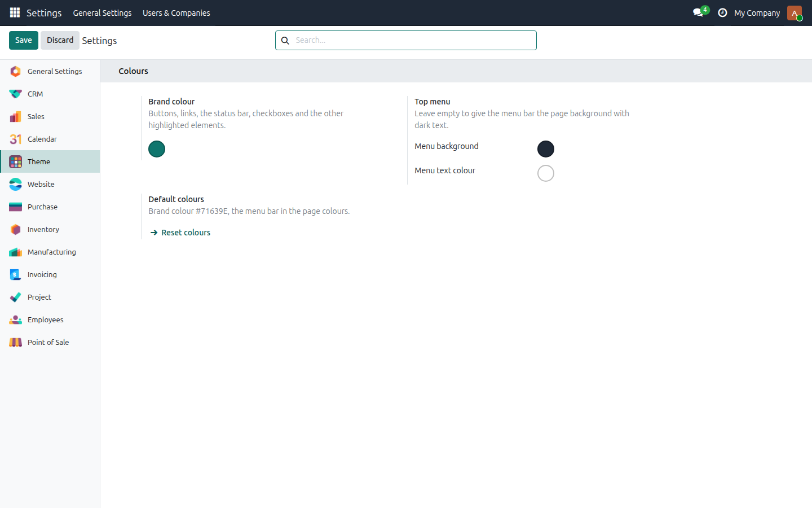Screen dimensions: 812x508
Task: Click the Theme palette icon
Action: pyautogui.click(x=16, y=161)
